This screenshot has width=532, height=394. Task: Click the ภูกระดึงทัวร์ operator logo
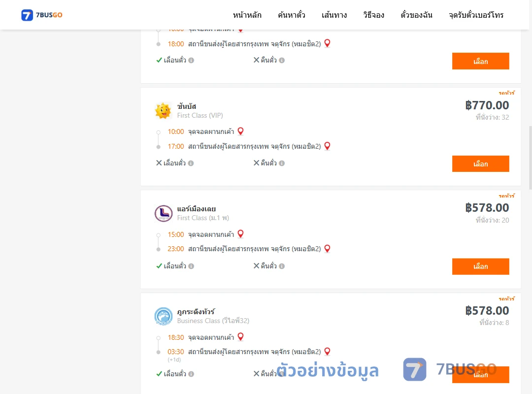pyautogui.click(x=164, y=316)
